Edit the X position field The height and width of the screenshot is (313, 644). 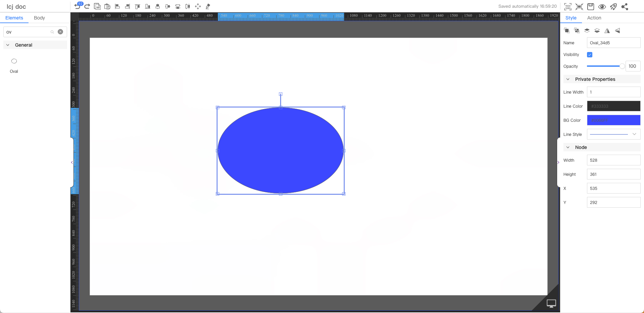[613, 188]
